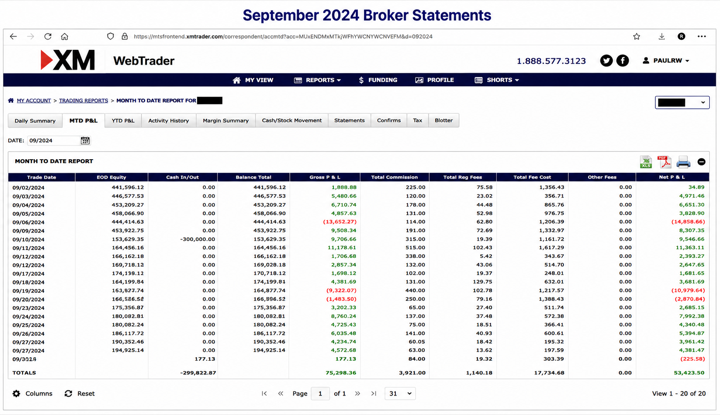
Task: Sort by EOD Equity column header
Action: click(x=112, y=177)
